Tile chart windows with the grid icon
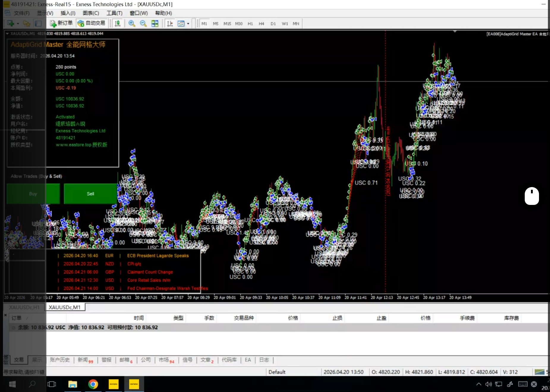 click(155, 23)
